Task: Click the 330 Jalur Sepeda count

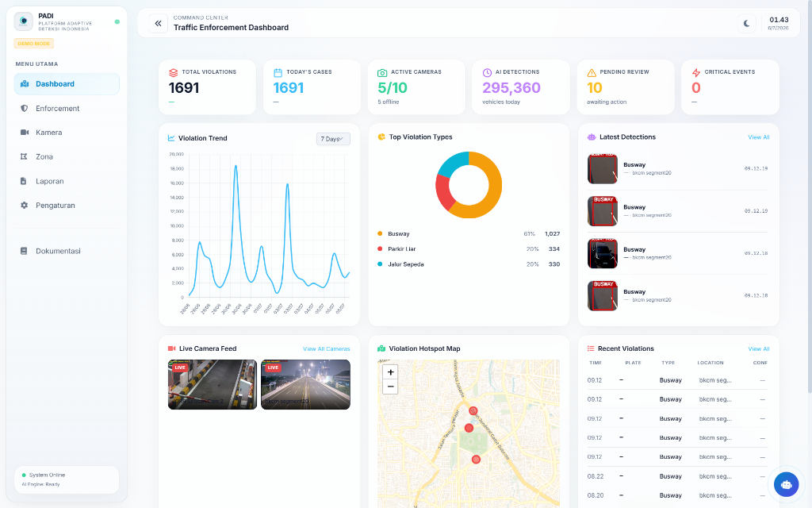Action: [554, 264]
